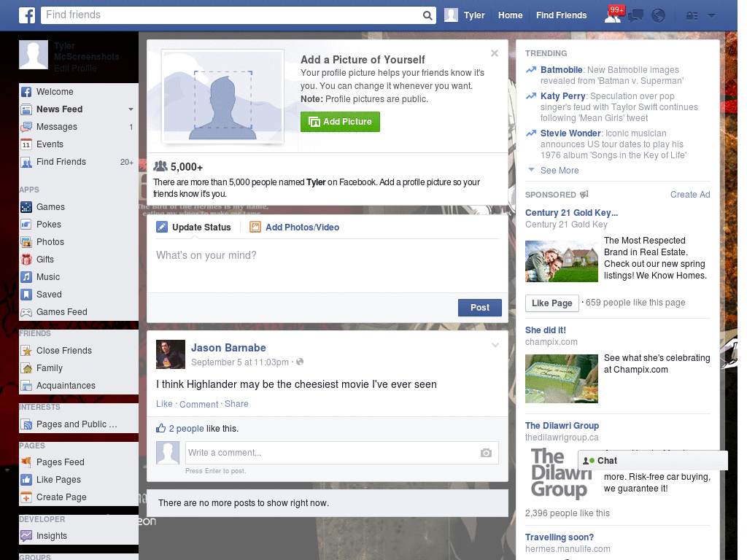747x560 pixels.
Task: Open Travelling soon? sponsored link
Action: [x=560, y=537]
